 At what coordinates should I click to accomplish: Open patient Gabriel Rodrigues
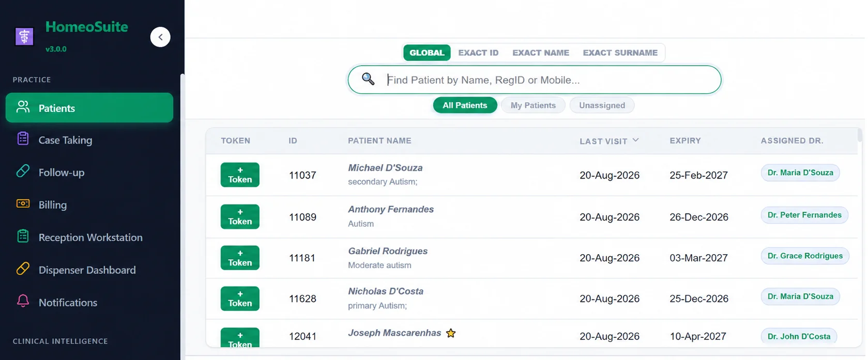point(388,251)
